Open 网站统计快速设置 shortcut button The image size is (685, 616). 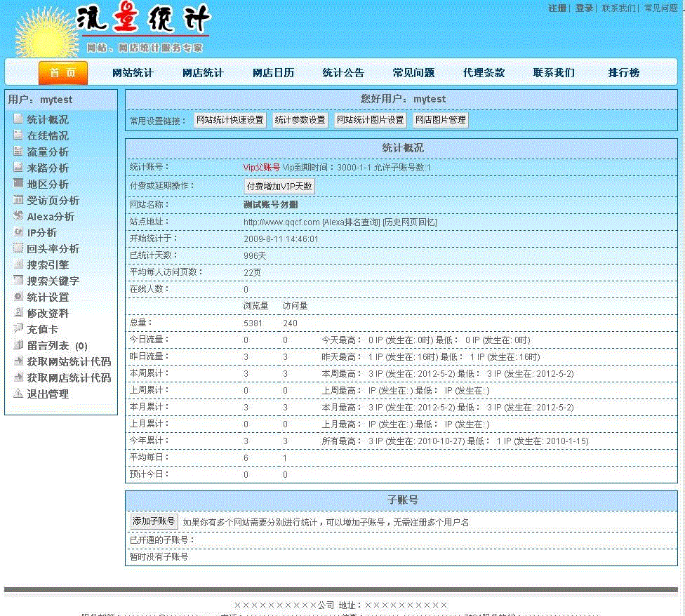(x=230, y=120)
